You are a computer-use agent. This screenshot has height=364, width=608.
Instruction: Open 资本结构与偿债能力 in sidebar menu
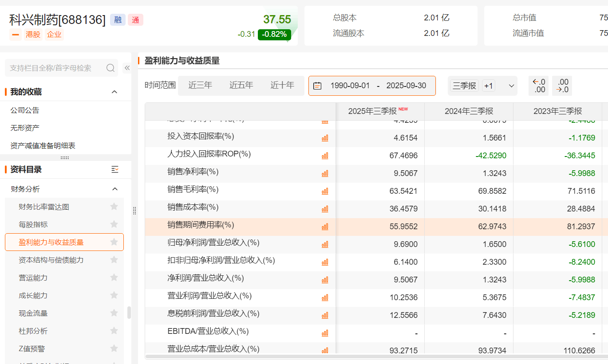(x=51, y=260)
